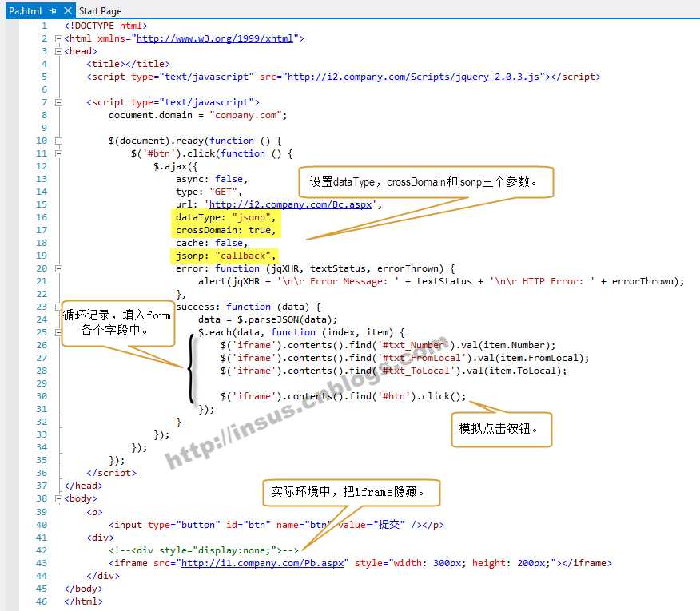This screenshot has width=700, height=611.
Task: Open the Start Page tab
Action: pyautogui.click(x=100, y=10)
